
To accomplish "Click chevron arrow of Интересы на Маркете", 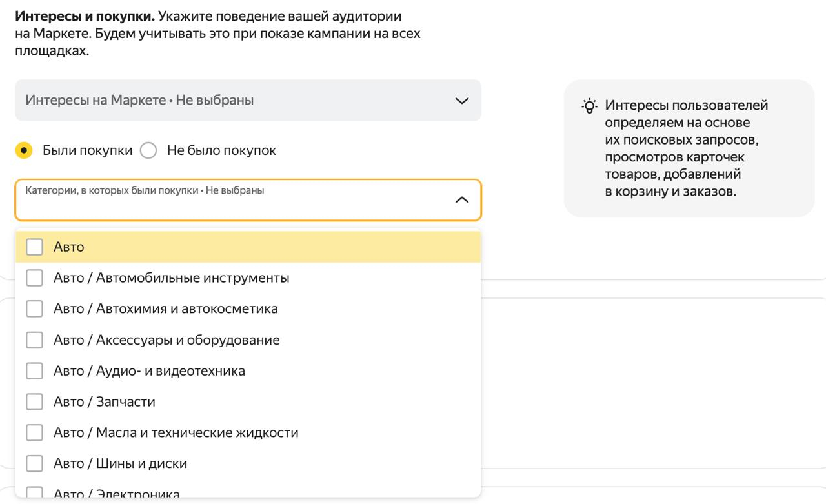I will pyautogui.click(x=461, y=101).
